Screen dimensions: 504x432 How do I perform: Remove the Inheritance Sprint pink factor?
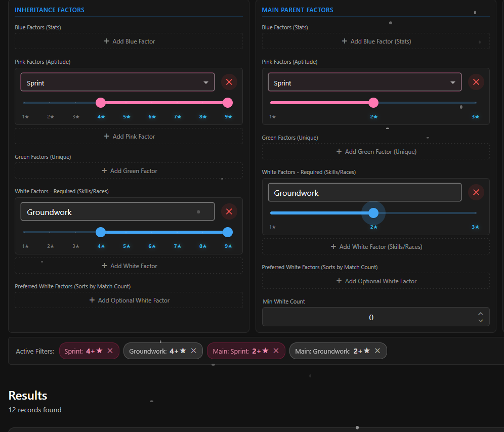click(x=229, y=82)
